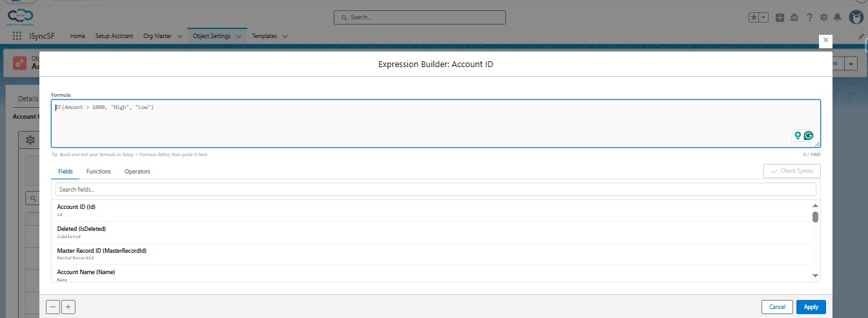Select the Master Record ID field
Screen dimensions: 868x318
click(430, 254)
